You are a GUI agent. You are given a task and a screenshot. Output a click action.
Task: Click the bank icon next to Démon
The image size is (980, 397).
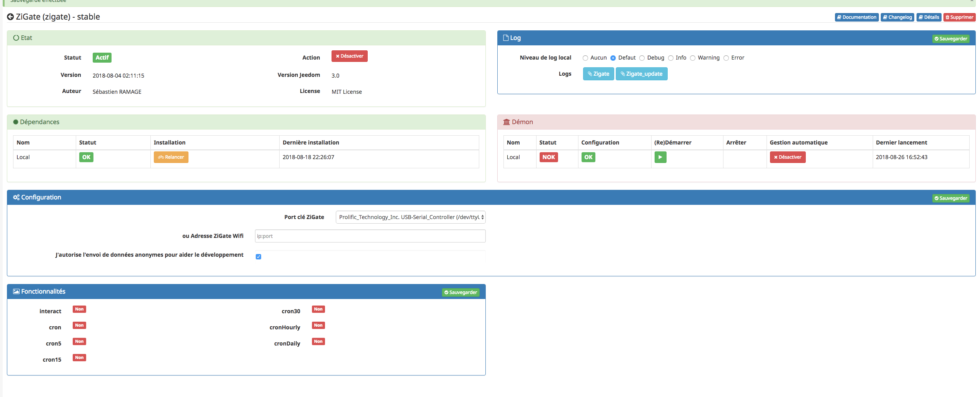click(507, 122)
